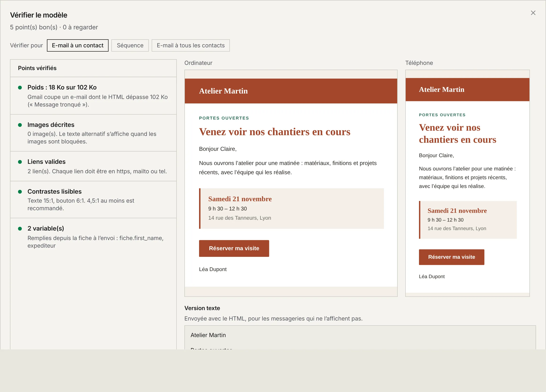Click the desktop headline Venez voir nos chantiers
This screenshot has width=546, height=392.
274,132
